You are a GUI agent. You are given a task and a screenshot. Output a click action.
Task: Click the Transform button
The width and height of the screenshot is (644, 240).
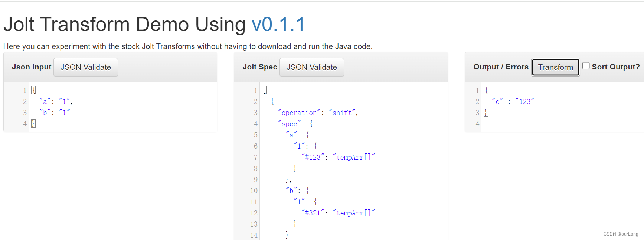[x=556, y=67]
